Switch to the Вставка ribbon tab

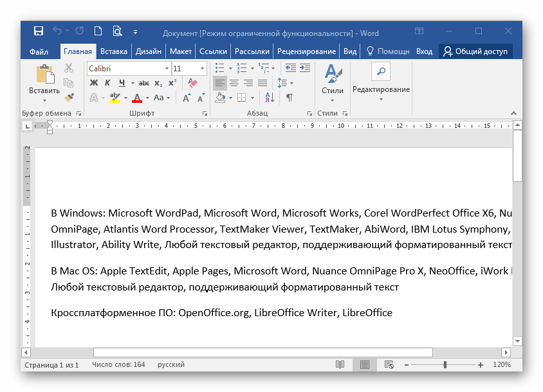pyautogui.click(x=114, y=51)
